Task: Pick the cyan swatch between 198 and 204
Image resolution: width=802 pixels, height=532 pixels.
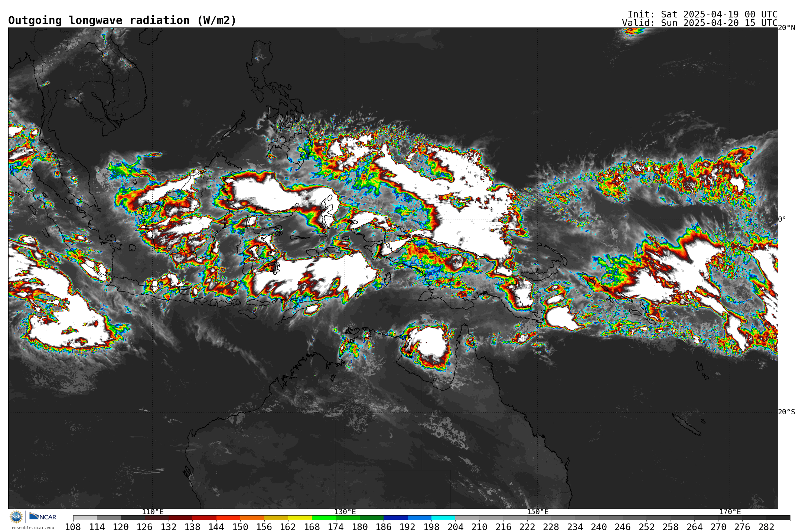Action: (x=443, y=518)
